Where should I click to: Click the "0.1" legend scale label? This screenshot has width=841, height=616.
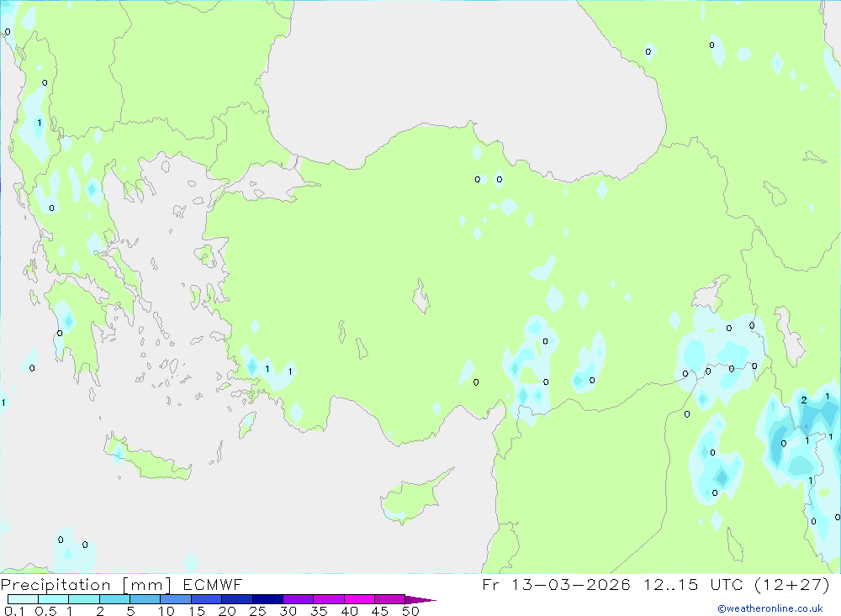14,611
